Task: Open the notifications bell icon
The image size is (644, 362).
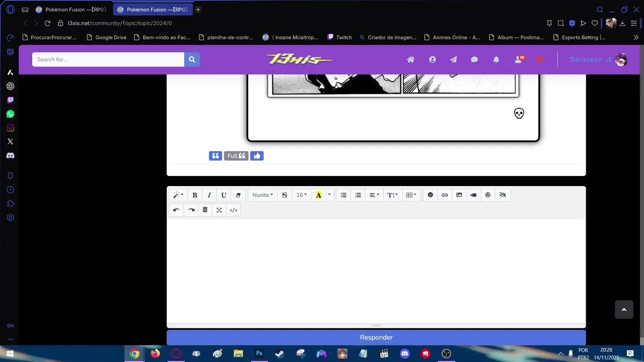Action: [x=496, y=59]
